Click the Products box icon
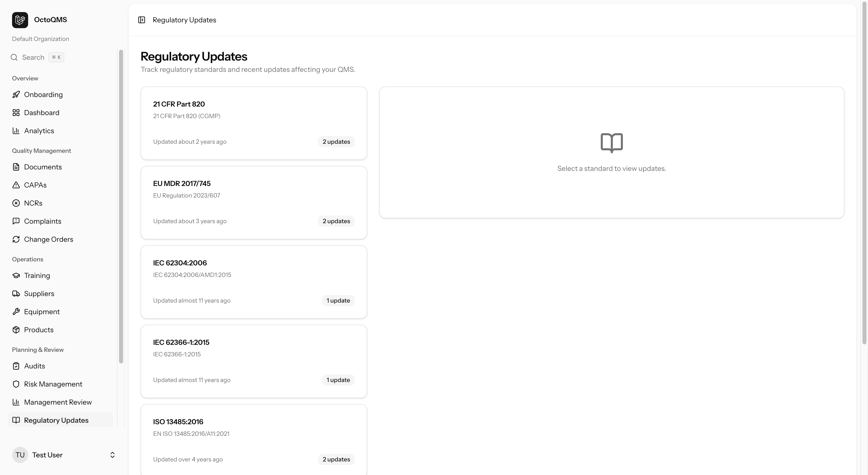 coord(16,330)
